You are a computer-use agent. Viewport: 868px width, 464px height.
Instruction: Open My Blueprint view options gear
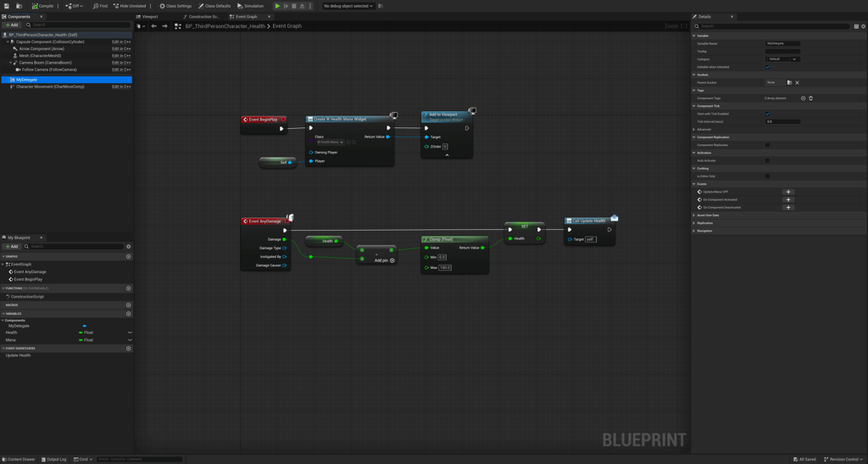129,246
